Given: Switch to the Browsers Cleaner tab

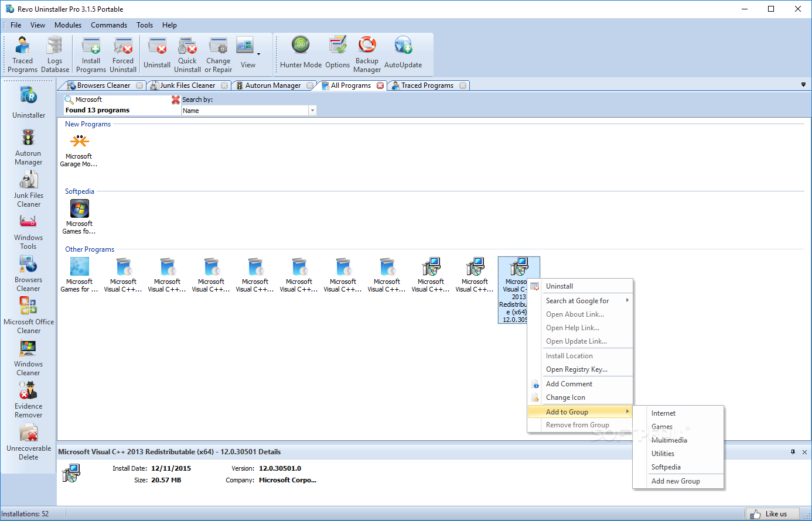Looking at the screenshot, I should pos(104,85).
